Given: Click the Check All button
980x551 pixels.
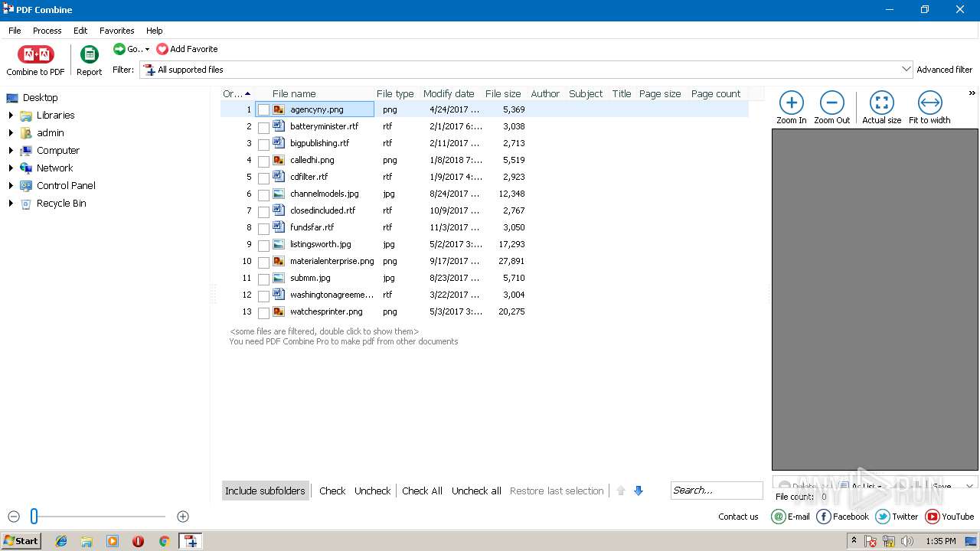Looking at the screenshot, I should pyautogui.click(x=422, y=491).
